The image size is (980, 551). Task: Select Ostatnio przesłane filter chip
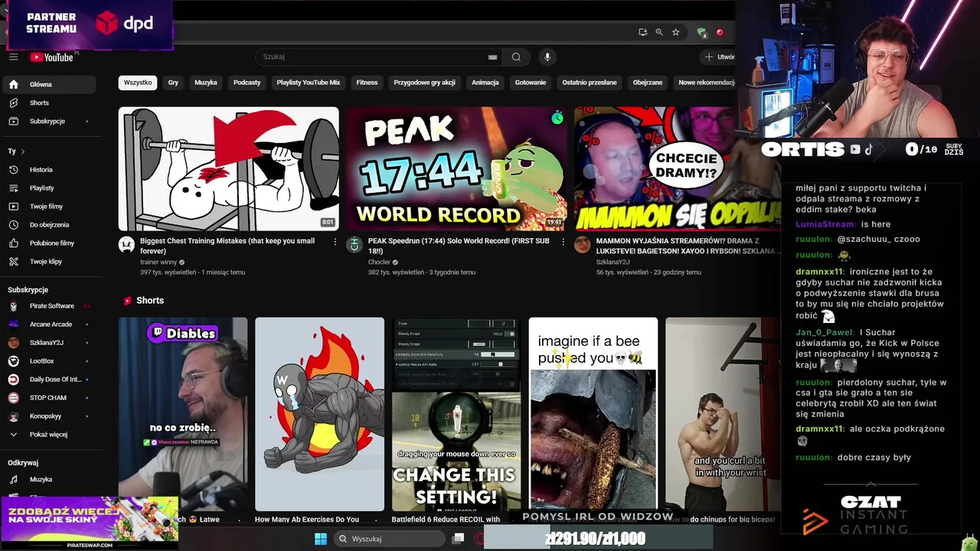tap(590, 83)
